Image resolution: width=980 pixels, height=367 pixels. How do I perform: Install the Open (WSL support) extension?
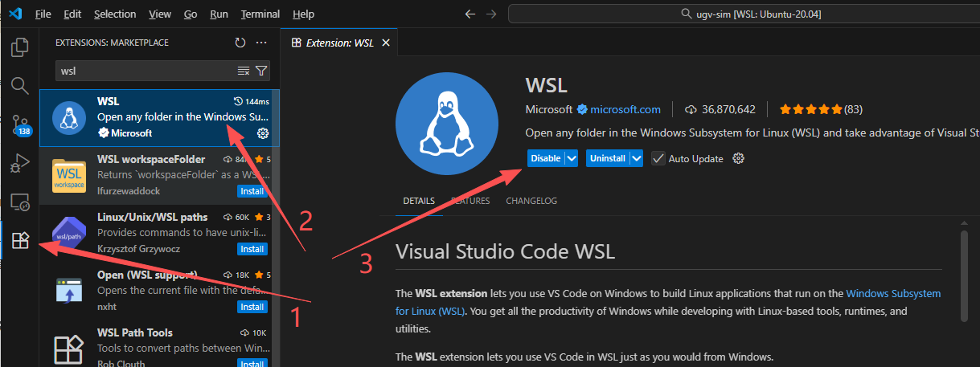click(252, 307)
